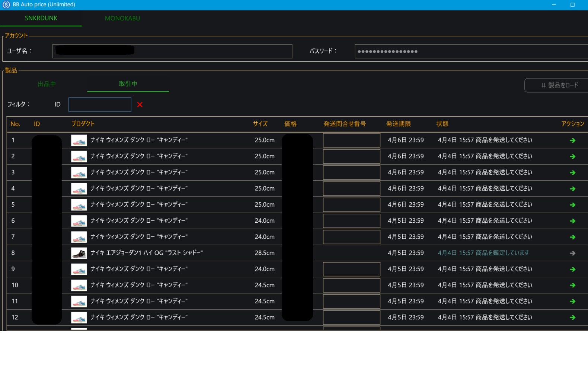Screen dimensions: 588x371
Task: Click the green action arrow in row 1
Action: click(x=572, y=141)
